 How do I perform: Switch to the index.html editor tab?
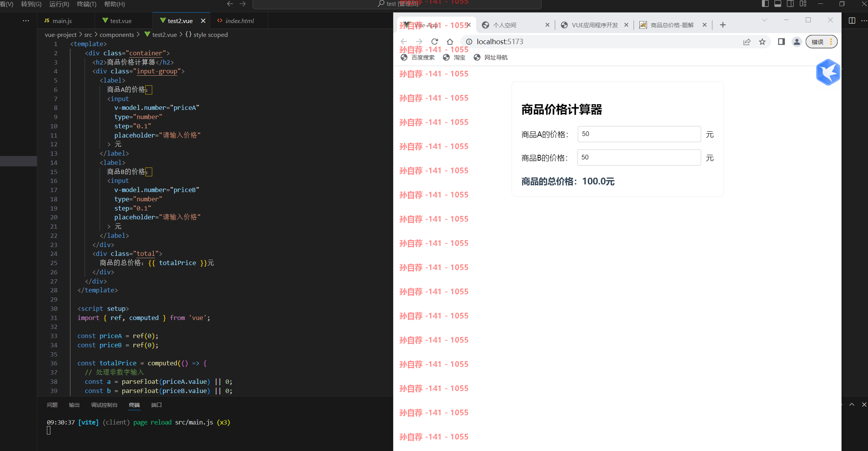pos(239,21)
